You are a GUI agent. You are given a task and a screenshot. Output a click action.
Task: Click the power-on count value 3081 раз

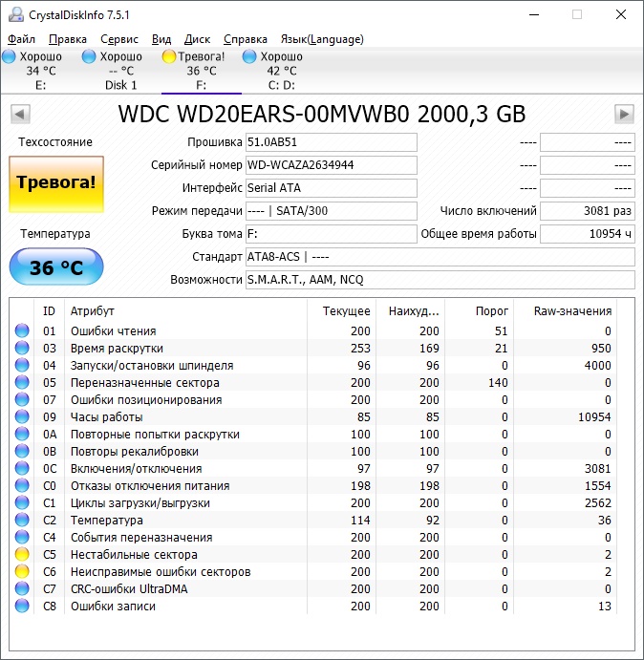click(x=587, y=211)
